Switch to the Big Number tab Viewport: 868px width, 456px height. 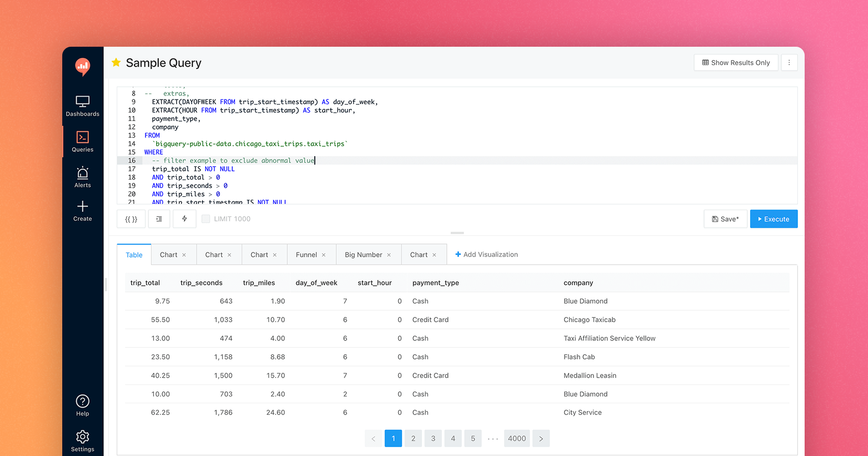(x=364, y=254)
